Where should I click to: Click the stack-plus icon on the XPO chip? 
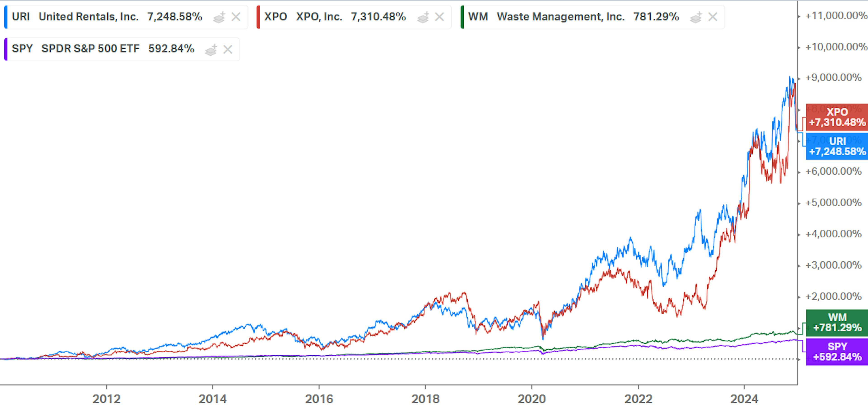(423, 17)
